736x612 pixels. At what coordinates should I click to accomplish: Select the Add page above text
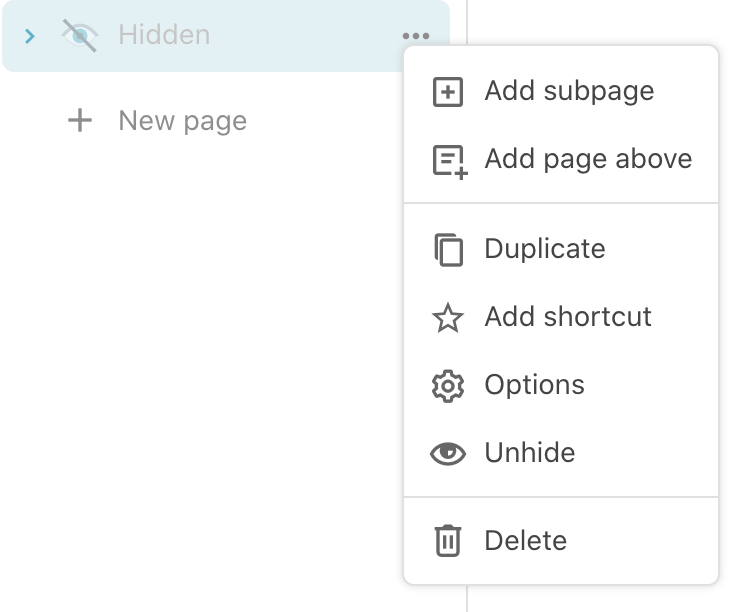588,159
